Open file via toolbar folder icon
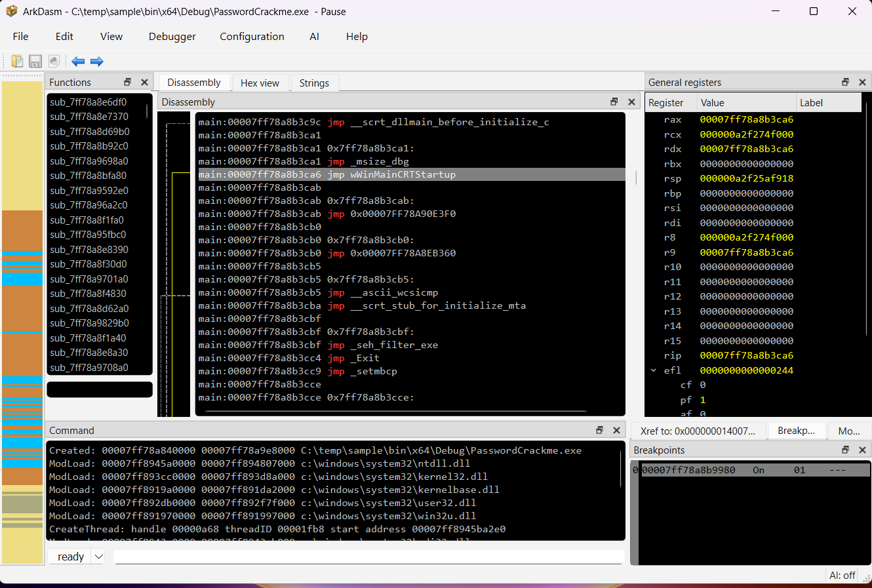This screenshot has width=872, height=588. (x=18, y=61)
